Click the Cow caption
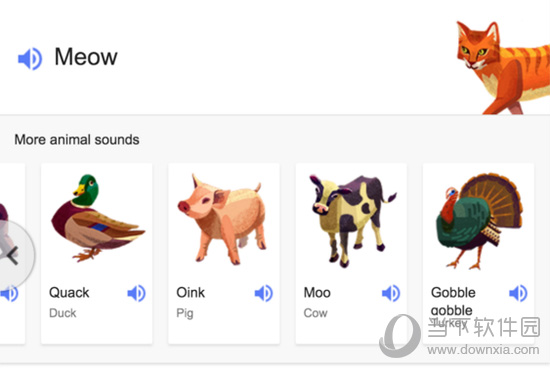 pos(315,313)
